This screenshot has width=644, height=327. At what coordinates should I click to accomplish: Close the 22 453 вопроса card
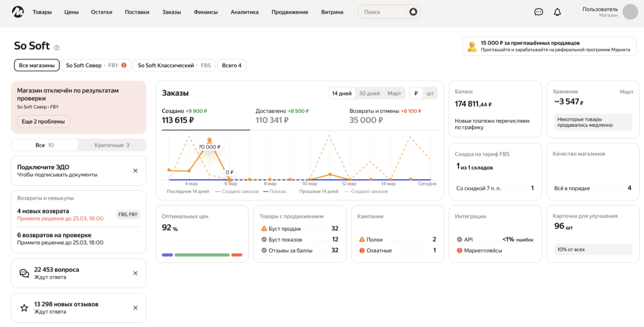[135, 273]
